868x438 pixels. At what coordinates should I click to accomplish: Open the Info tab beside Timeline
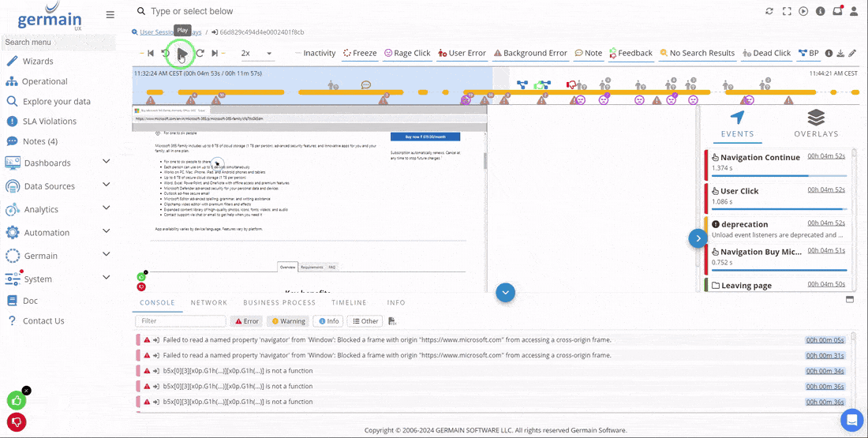(396, 303)
